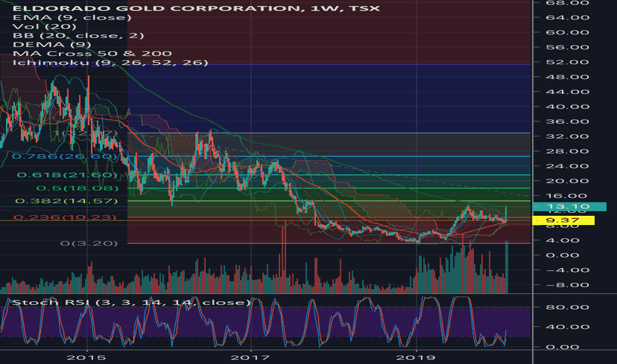Click the yellow 9.37 price tag

click(563, 220)
